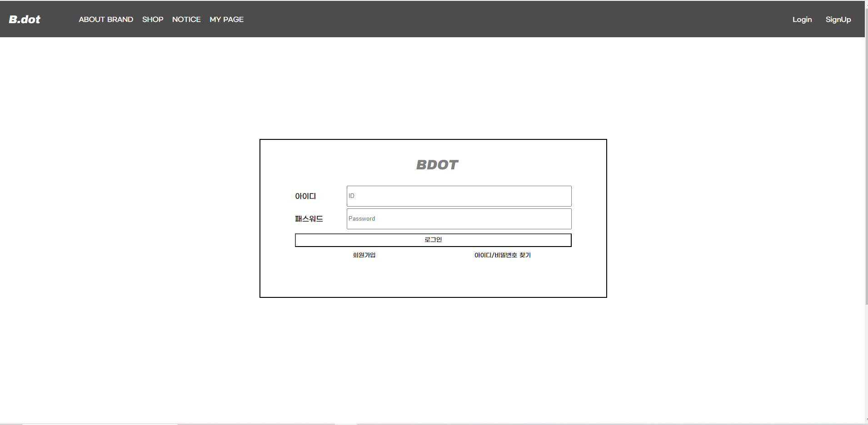The height and width of the screenshot is (425, 868).
Task: Click the SignUp link in header
Action: [838, 20]
